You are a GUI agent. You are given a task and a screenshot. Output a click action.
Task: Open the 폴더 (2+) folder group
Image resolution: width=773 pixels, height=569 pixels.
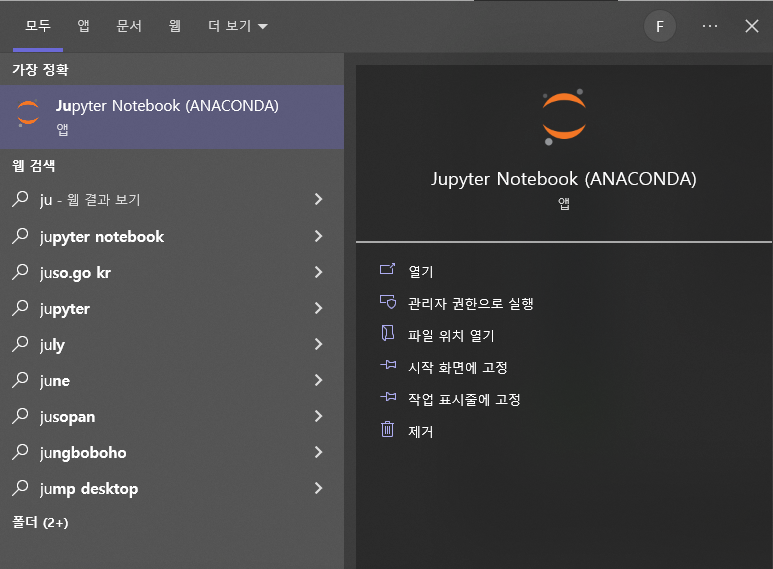coord(40,522)
